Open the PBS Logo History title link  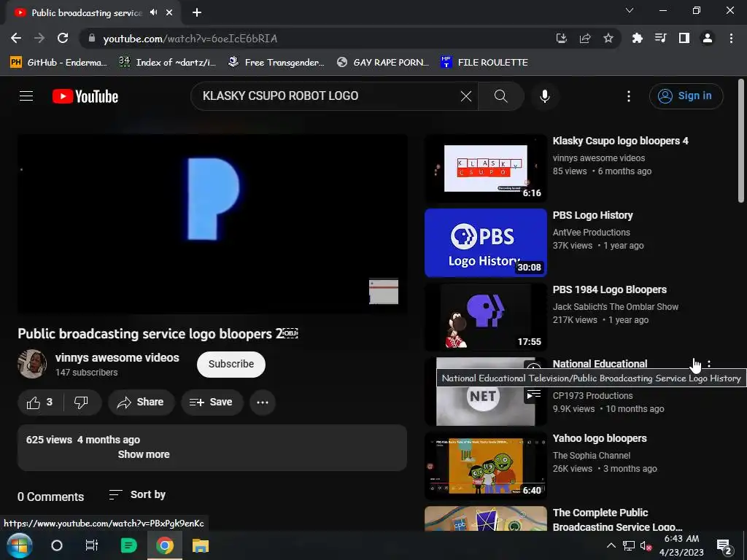pyautogui.click(x=592, y=215)
